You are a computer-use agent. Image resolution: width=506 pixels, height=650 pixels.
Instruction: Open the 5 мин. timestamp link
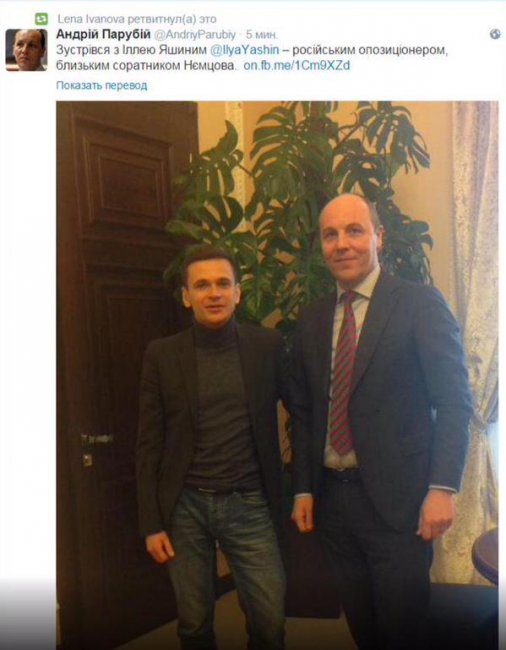point(261,34)
